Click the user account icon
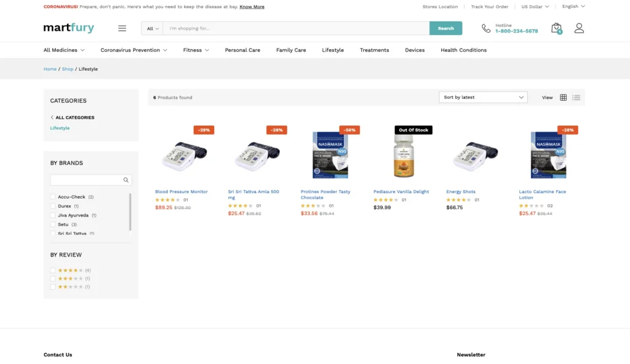The width and height of the screenshot is (630, 364). pyautogui.click(x=579, y=28)
